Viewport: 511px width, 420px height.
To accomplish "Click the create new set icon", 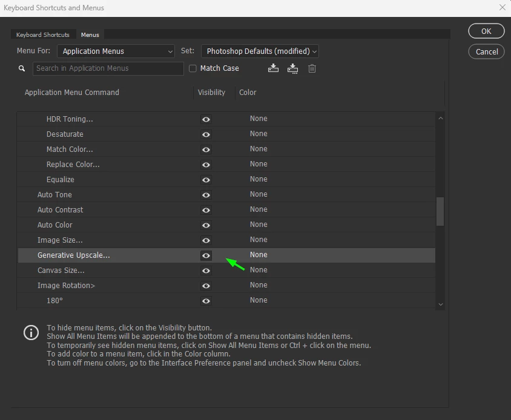I will (x=292, y=68).
